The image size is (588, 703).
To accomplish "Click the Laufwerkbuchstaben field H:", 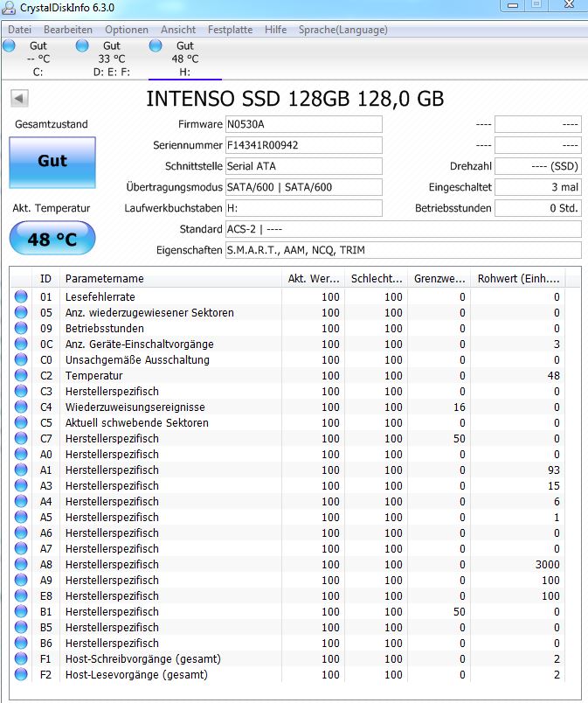I will 304,208.
